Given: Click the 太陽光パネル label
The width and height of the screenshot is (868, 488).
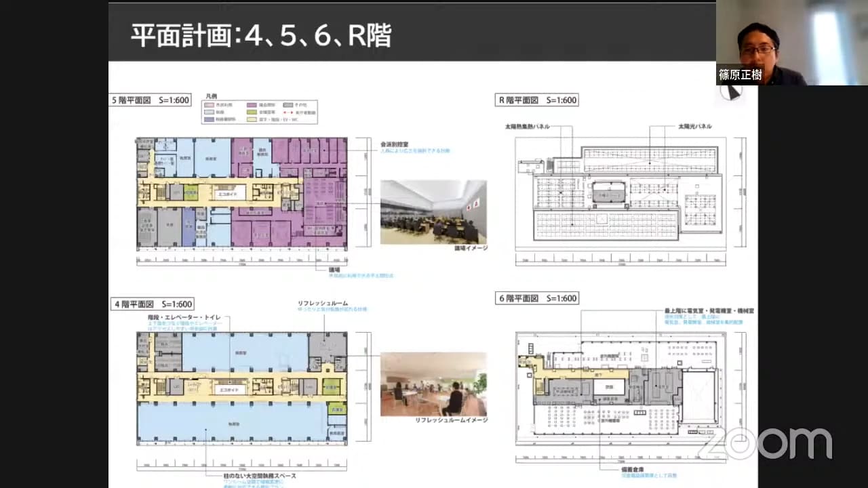Looking at the screenshot, I should tap(694, 127).
